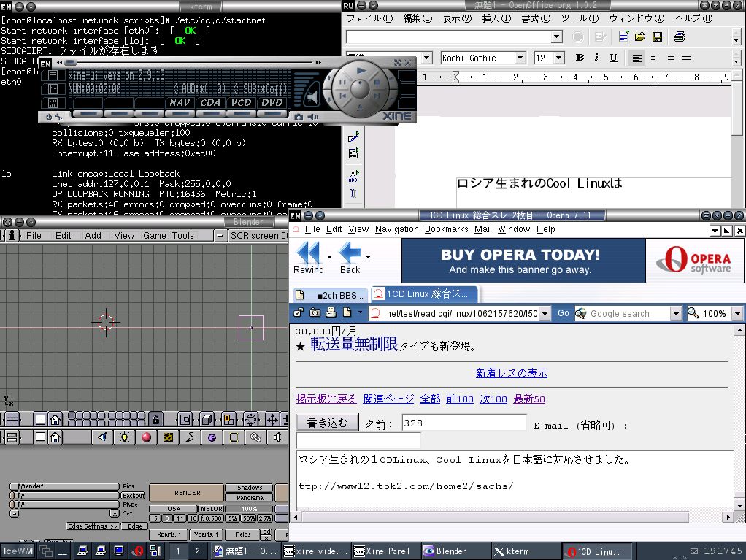Click Blender f: 0.500 blur factor field

211,518
